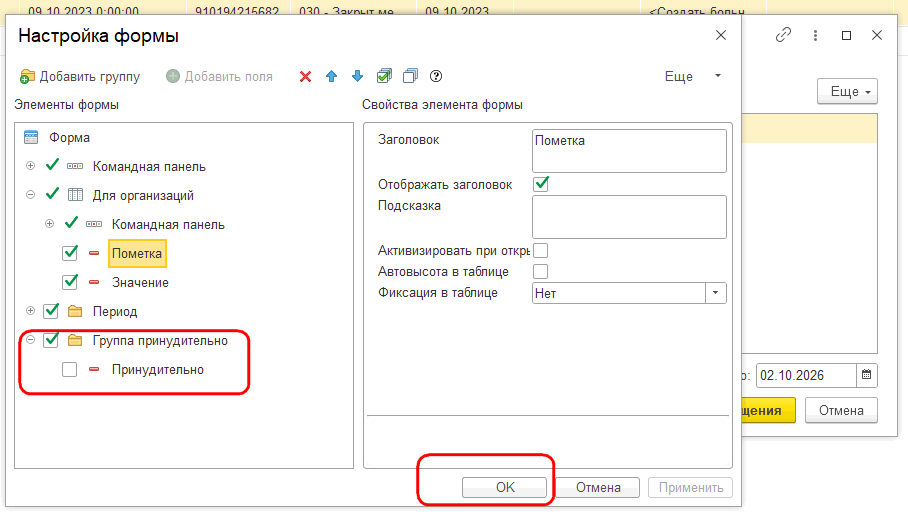The height and width of the screenshot is (529, 908).
Task: Click the Заголовок field containing Пометка
Action: tap(629, 150)
